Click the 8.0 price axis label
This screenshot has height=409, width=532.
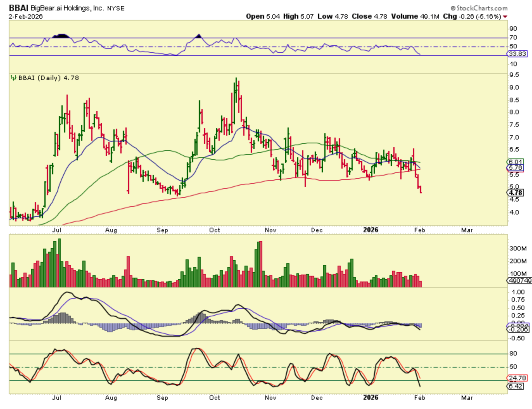[x=514, y=112]
